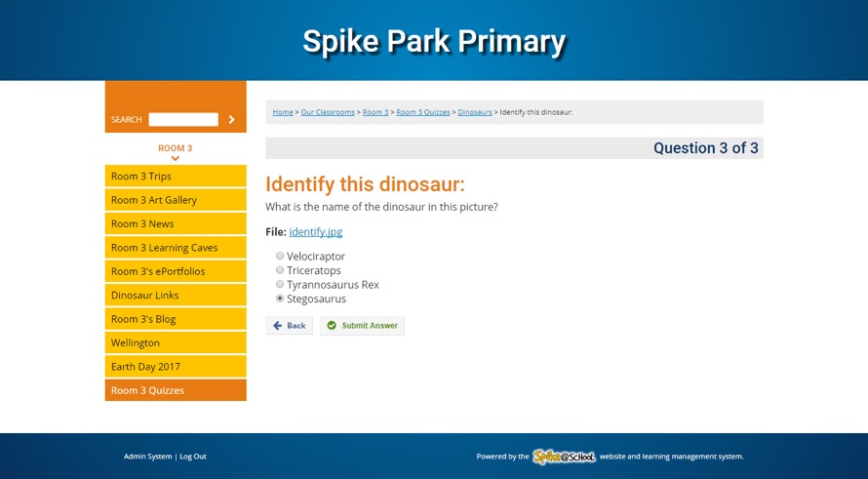Select the Stegosaurus radio button
Image resolution: width=868 pixels, height=479 pixels.
[280, 299]
